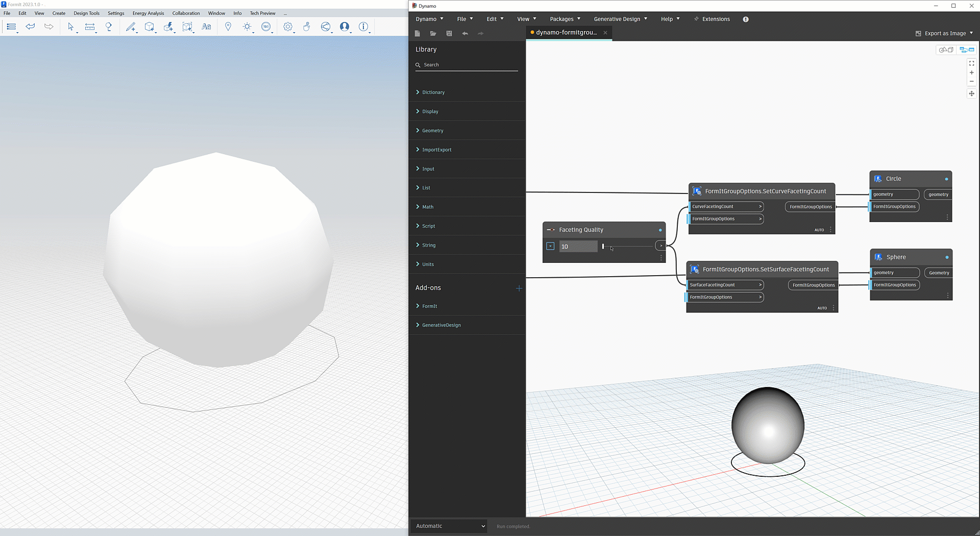
Task: Click the Faceting Quality output port arrow
Action: (x=661, y=246)
